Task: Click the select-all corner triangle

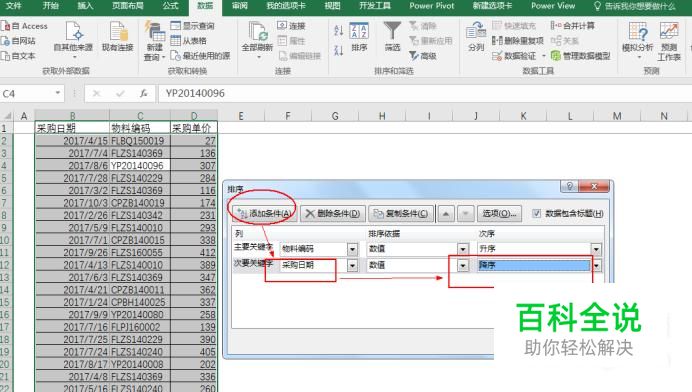Action: click(8, 116)
